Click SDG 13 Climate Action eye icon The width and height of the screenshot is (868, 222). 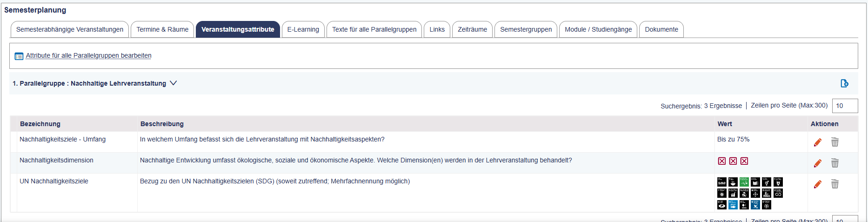pyautogui.click(x=722, y=205)
